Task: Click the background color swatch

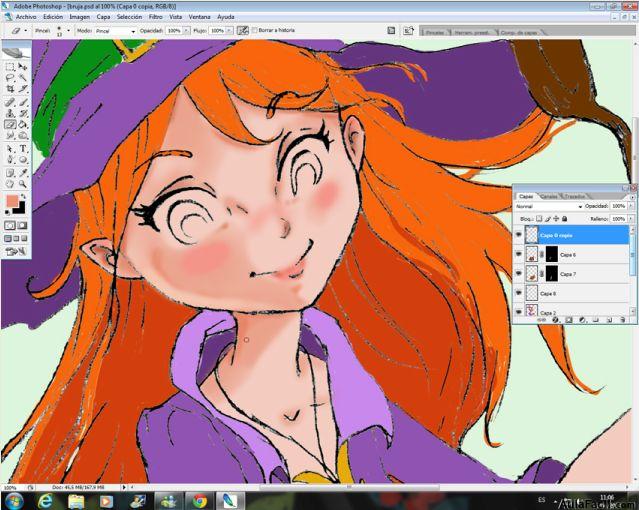Action: coord(20,209)
